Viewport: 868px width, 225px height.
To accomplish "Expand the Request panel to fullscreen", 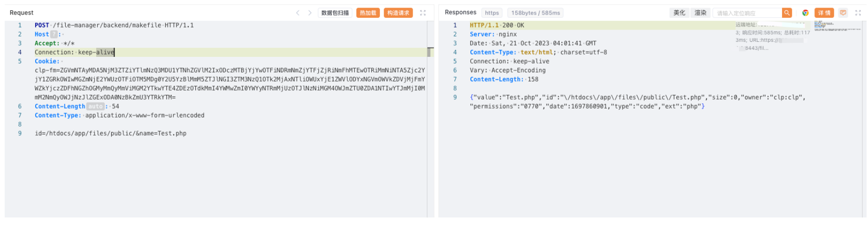I will click(422, 13).
